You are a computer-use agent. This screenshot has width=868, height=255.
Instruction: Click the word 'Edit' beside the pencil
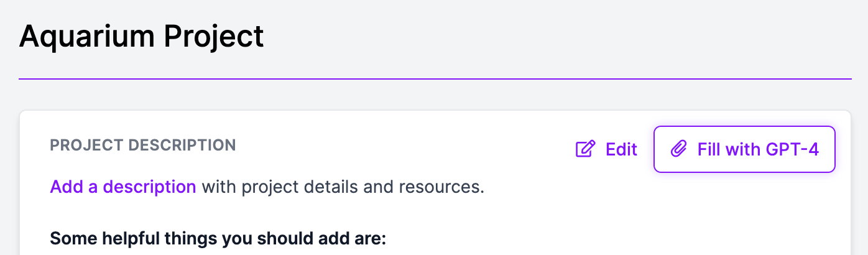(622, 149)
